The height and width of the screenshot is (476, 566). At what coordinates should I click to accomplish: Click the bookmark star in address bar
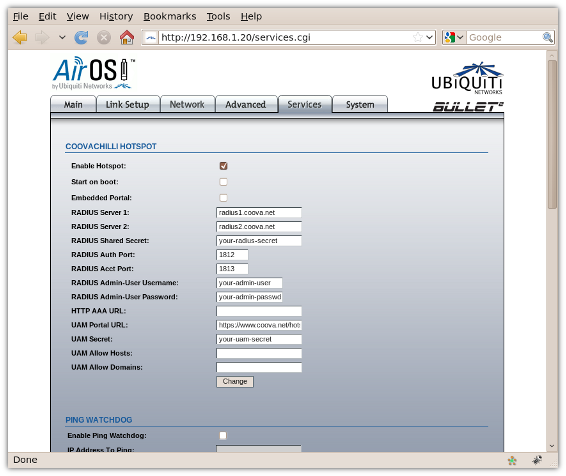pos(418,37)
